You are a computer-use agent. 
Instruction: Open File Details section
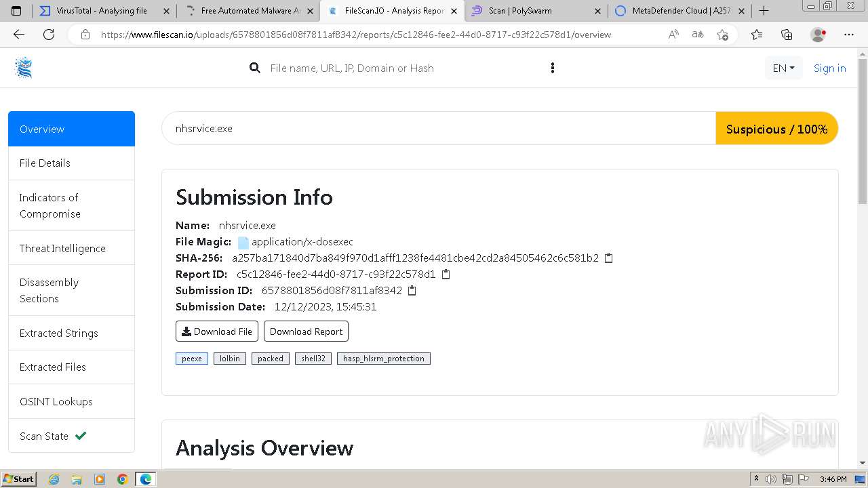click(x=71, y=163)
